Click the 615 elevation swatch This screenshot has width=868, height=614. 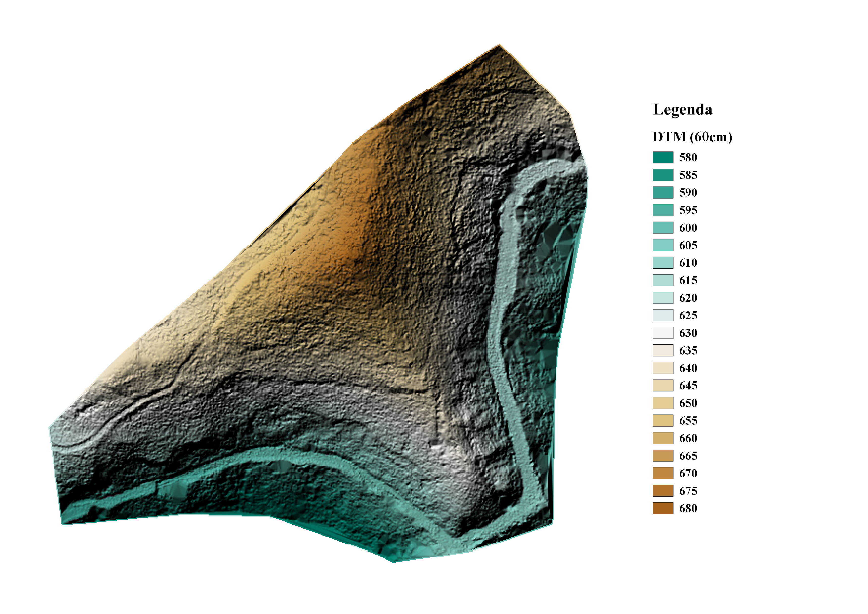coord(663,280)
